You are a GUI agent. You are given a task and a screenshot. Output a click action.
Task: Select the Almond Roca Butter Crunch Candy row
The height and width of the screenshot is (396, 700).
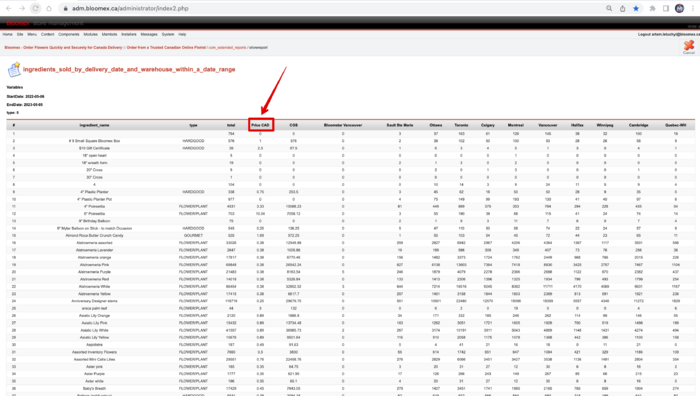(94, 236)
